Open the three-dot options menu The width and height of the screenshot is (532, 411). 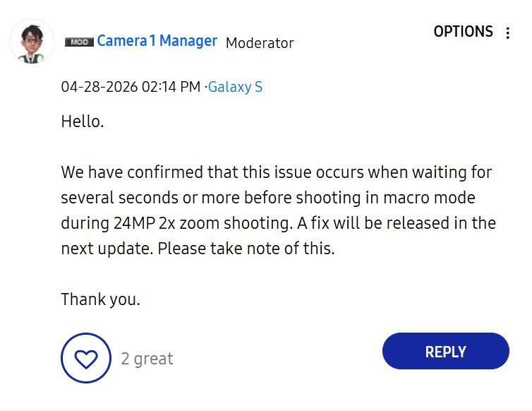tap(508, 32)
